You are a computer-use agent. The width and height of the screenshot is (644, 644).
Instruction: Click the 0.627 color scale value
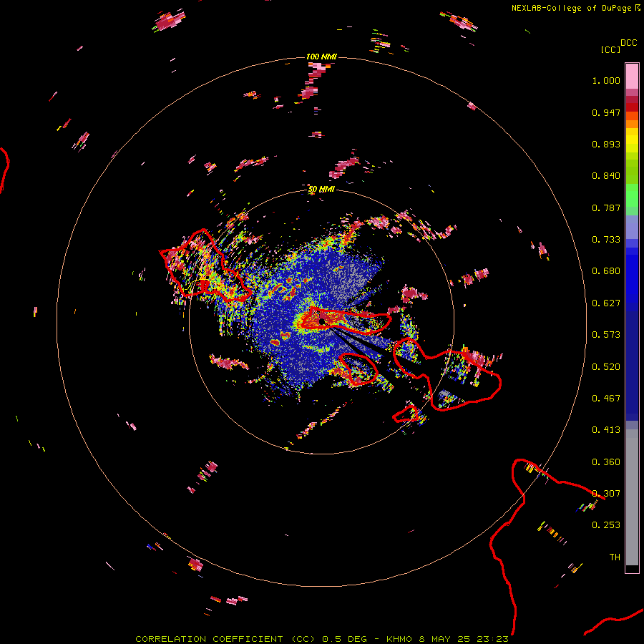click(x=606, y=303)
